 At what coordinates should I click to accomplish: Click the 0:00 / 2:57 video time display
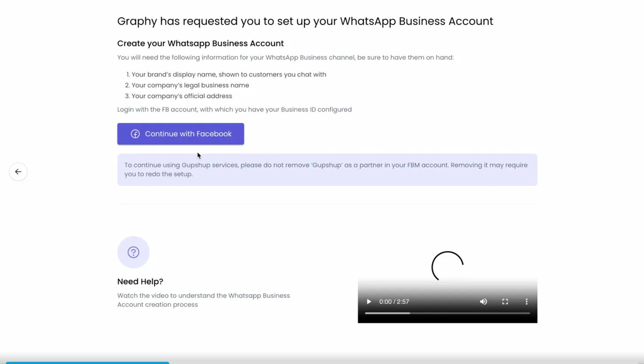pyautogui.click(x=394, y=302)
